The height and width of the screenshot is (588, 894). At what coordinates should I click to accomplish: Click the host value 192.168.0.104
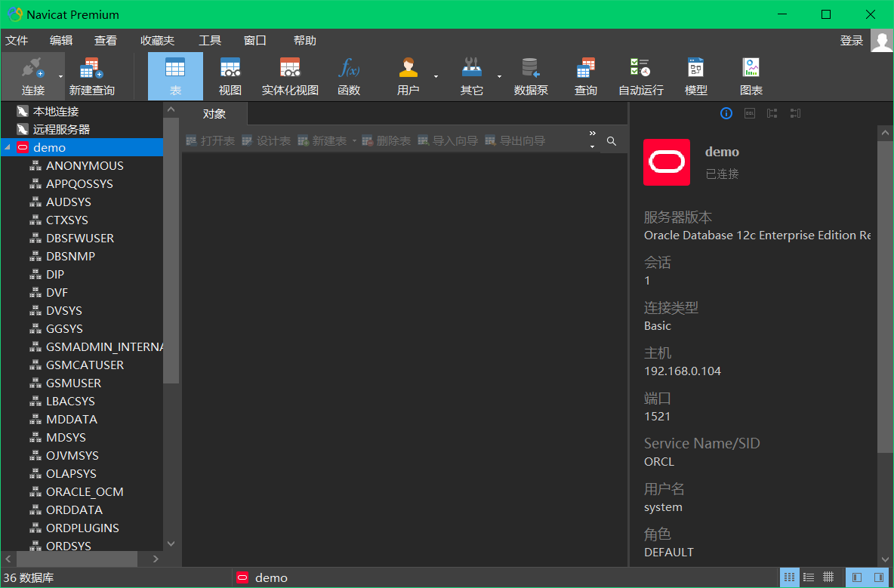click(683, 371)
